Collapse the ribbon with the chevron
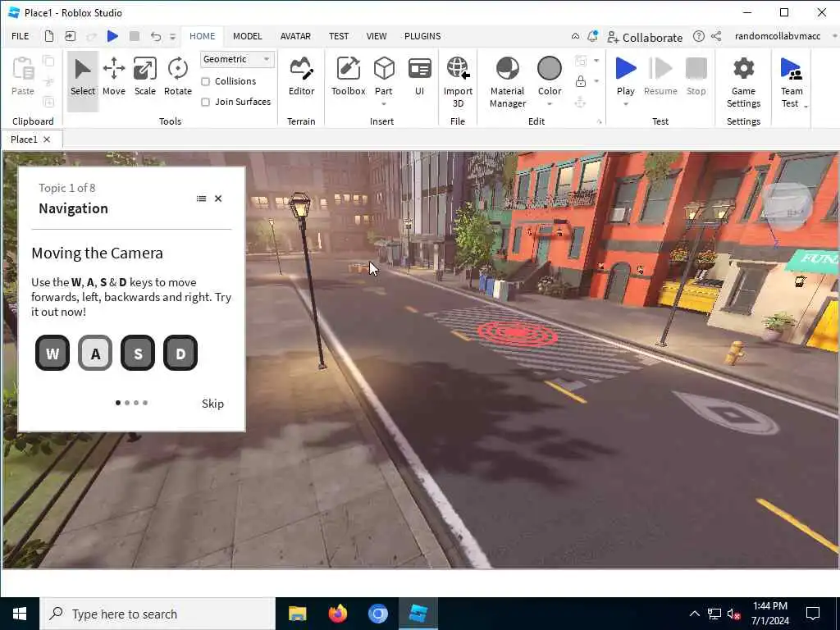This screenshot has width=840, height=630. tap(575, 36)
